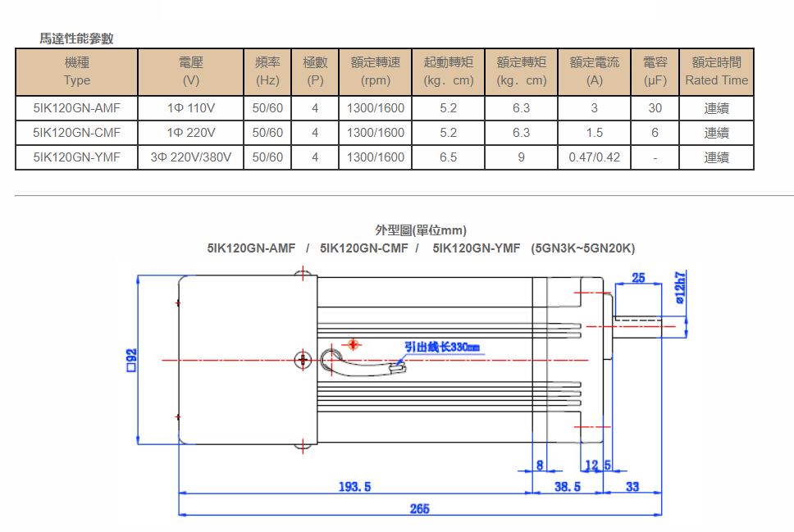
Task: Click the 5IK120GN-YMF model cell
Action: (76, 157)
